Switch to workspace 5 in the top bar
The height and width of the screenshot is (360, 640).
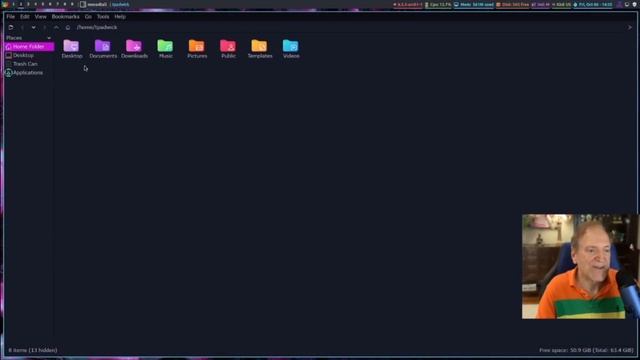42,4
